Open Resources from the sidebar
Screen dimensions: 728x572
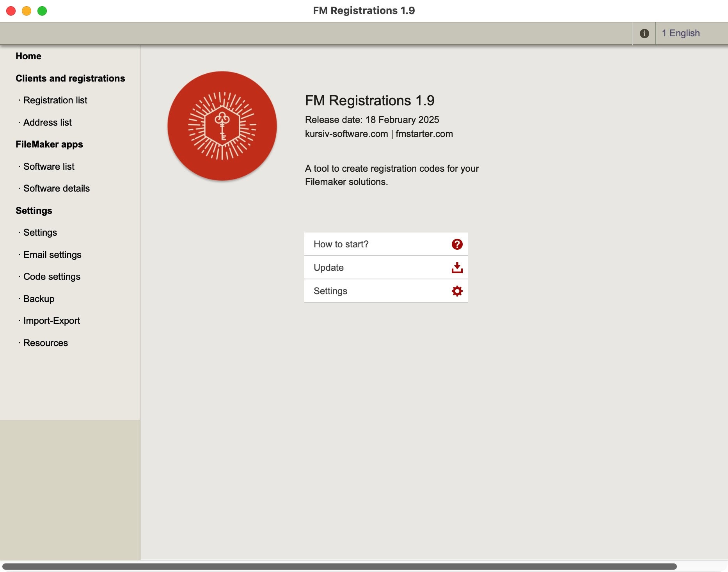click(46, 343)
